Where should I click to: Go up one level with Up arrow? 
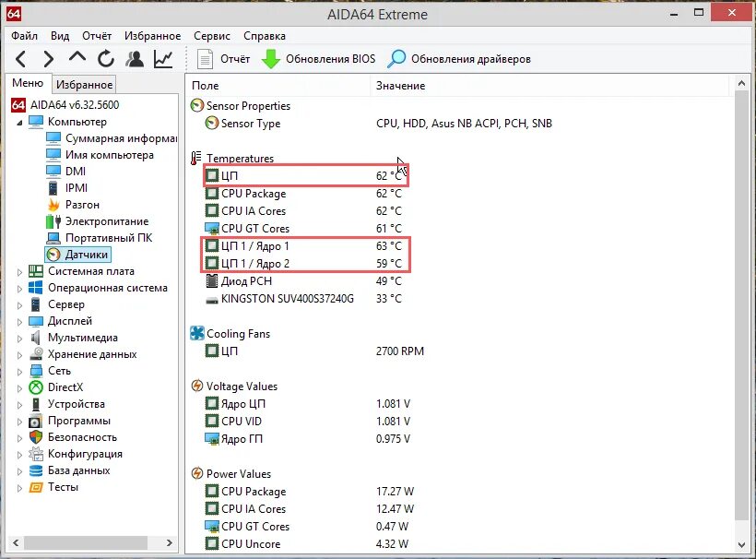click(x=77, y=57)
